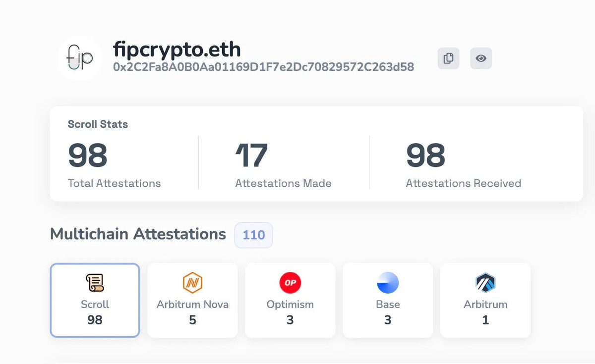The width and height of the screenshot is (595, 364).
Task: Click the Attestations Made label
Action: (x=283, y=183)
